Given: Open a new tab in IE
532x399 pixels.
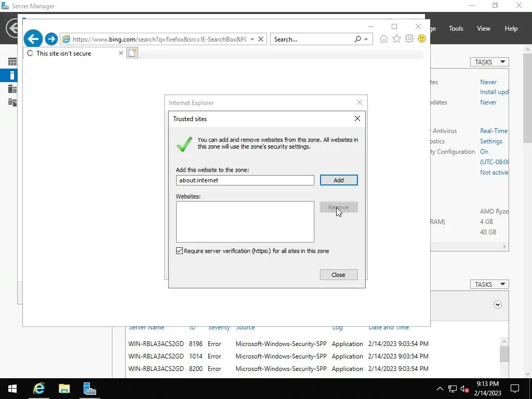Looking at the screenshot, I should coord(132,53).
